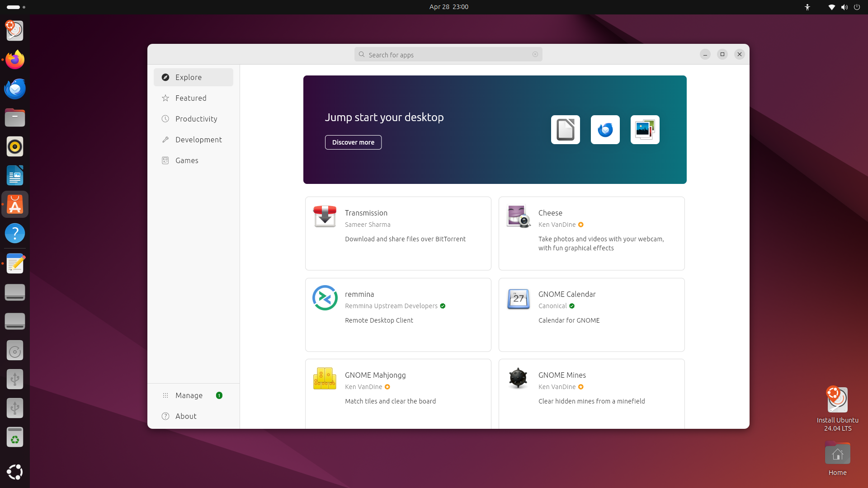Click 'Download and share files over BitTorrent' description
Viewport: 868px width, 488px height.
pos(405,239)
